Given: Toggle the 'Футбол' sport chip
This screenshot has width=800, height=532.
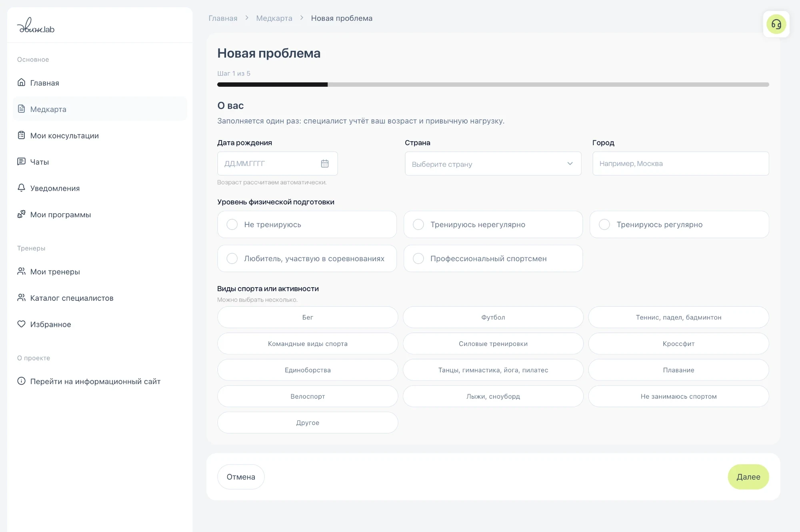Looking at the screenshot, I should click(x=493, y=317).
